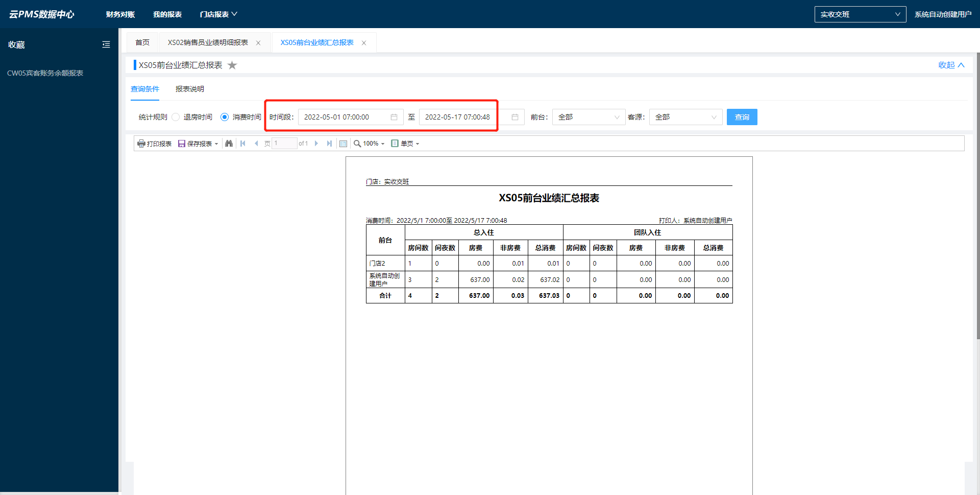980x495 pixels.
Task: Open start date calendar icon
Action: click(x=394, y=117)
